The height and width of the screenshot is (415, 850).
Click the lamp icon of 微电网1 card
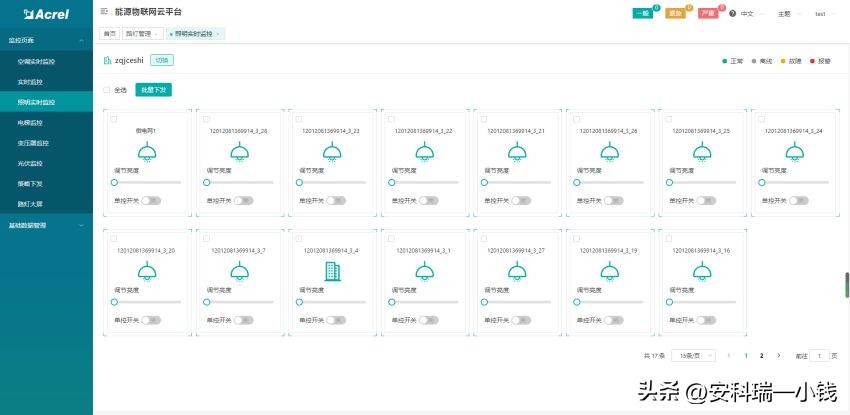(146, 152)
